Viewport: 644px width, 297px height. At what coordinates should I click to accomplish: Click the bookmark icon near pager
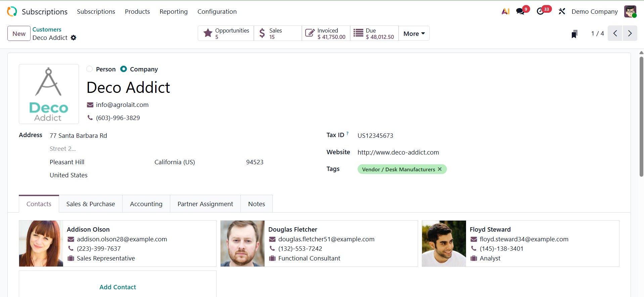click(x=574, y=34)
